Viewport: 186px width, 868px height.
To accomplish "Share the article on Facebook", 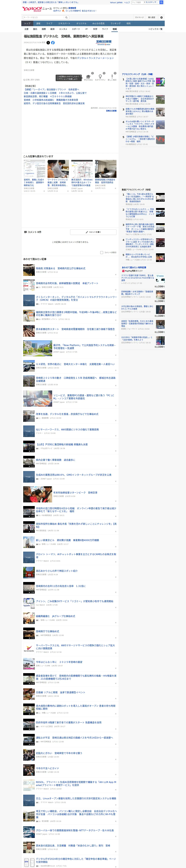I will coord(53,43).
